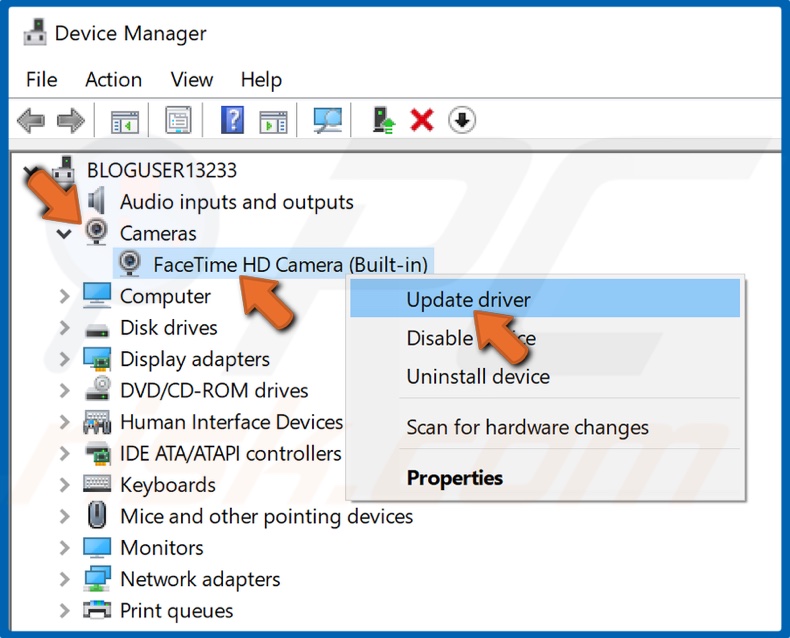
Task: Expand the DVD/CD-ROM drives category
Action: (x=64, y=391)
